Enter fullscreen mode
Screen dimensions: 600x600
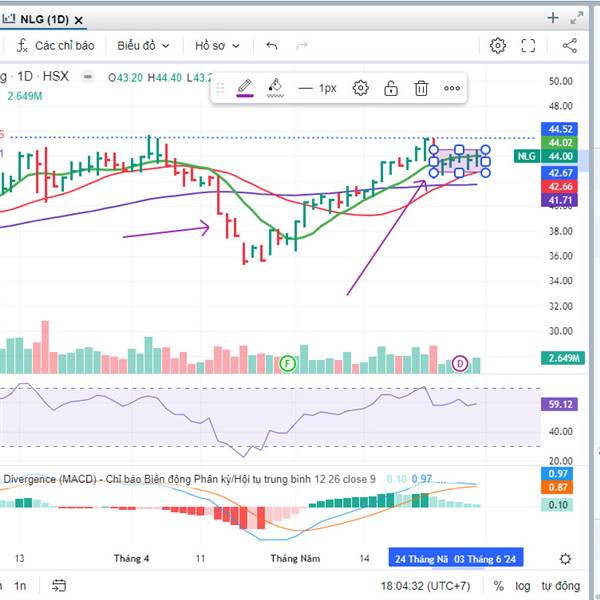point(528,46)
